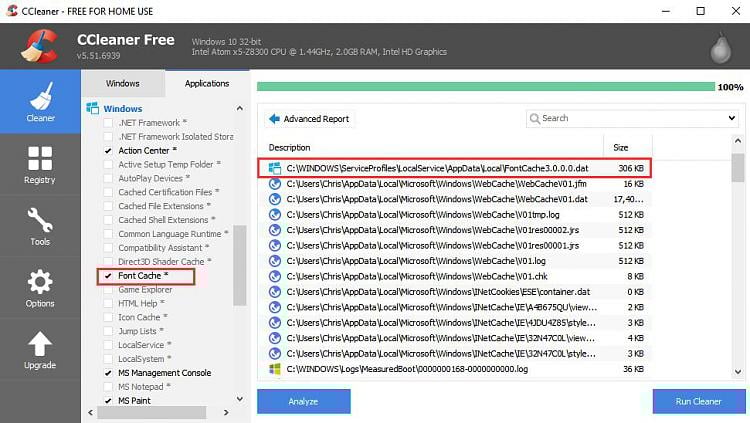Click the Analyze button

coord(304,401)
